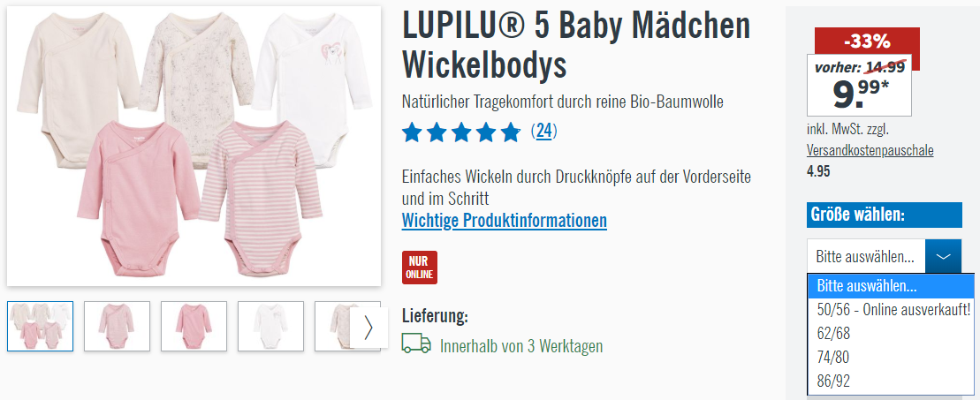
Task: Click the five-star rating icons
Action: 460,132
